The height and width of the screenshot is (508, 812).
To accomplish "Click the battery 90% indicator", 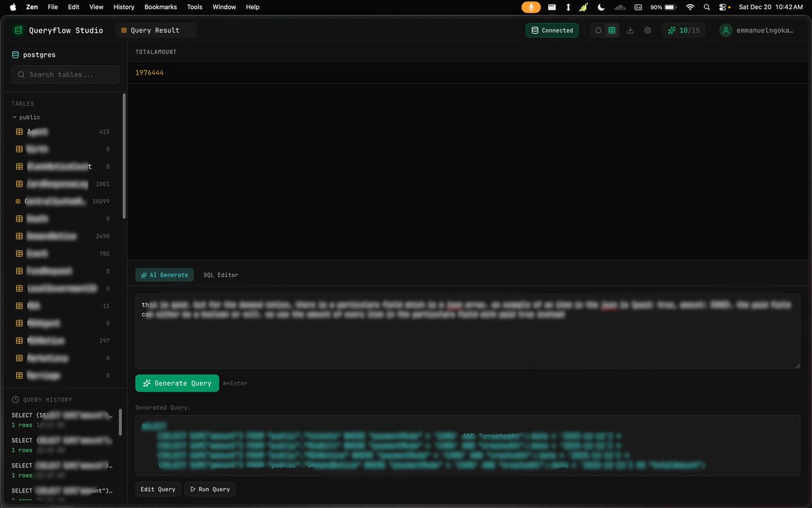I will coord(664,7).
